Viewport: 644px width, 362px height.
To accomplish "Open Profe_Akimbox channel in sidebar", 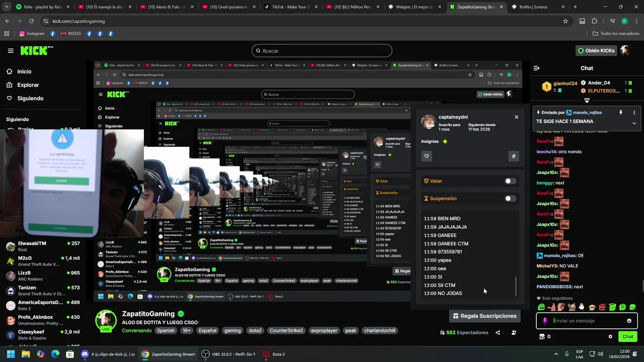I will (43, 320).
